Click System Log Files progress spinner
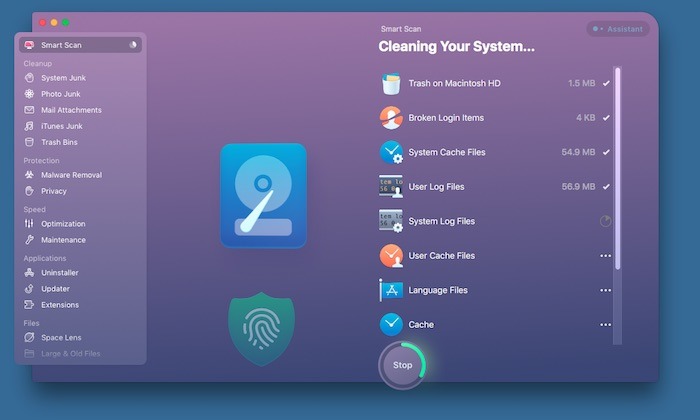700x420 pixels. (605, 221)
